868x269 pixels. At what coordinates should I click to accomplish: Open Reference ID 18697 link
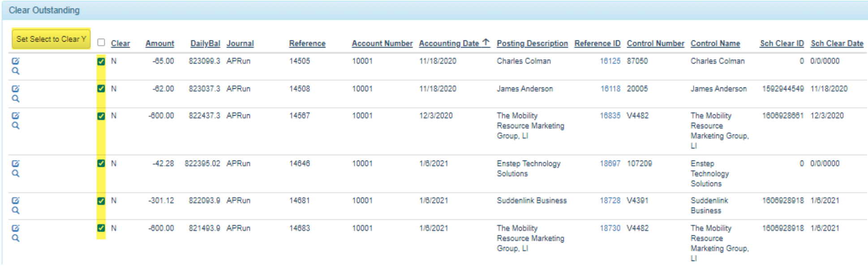610,164
